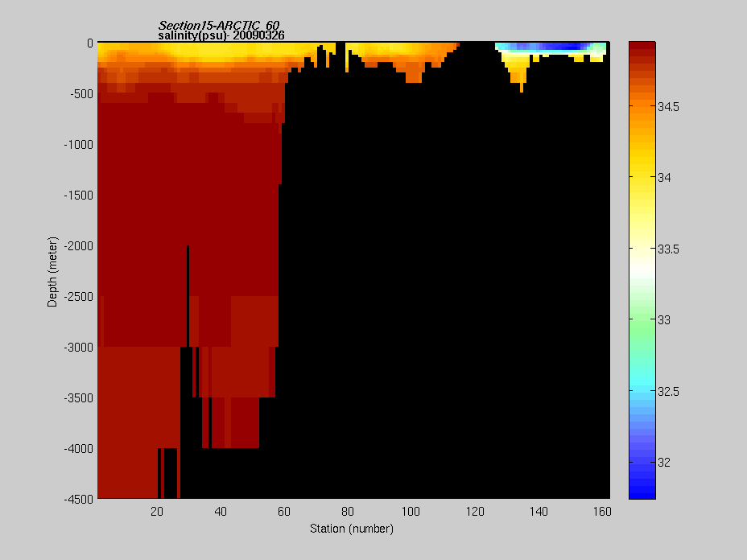The height and width of the screenshot is (560, 747).
Task: Click station tick label '100'
Action: coord(411,512)
